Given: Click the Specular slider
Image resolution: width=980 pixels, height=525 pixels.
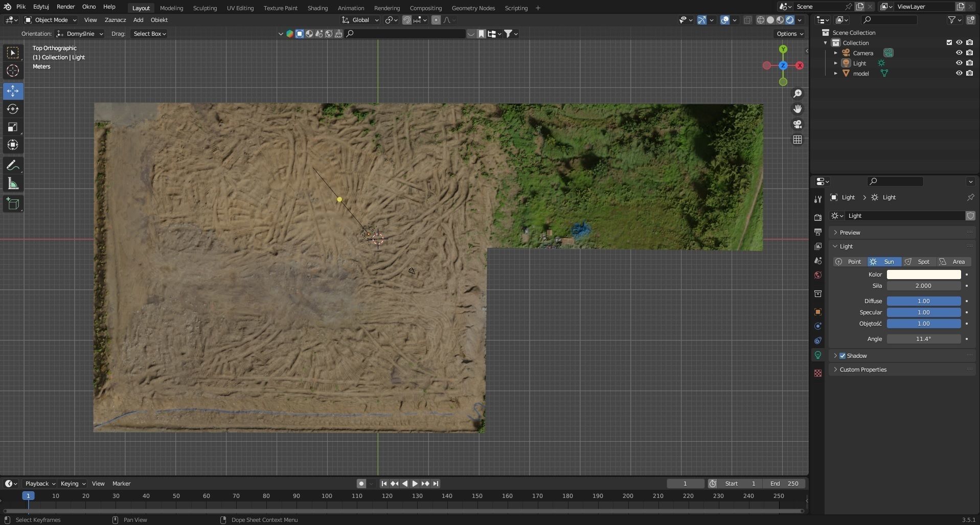Looking at the screenshot, I should [923, 312].
